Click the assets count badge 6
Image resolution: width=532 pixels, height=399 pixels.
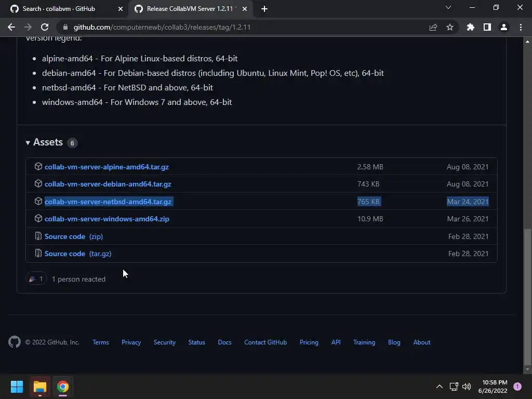(72, 143)
